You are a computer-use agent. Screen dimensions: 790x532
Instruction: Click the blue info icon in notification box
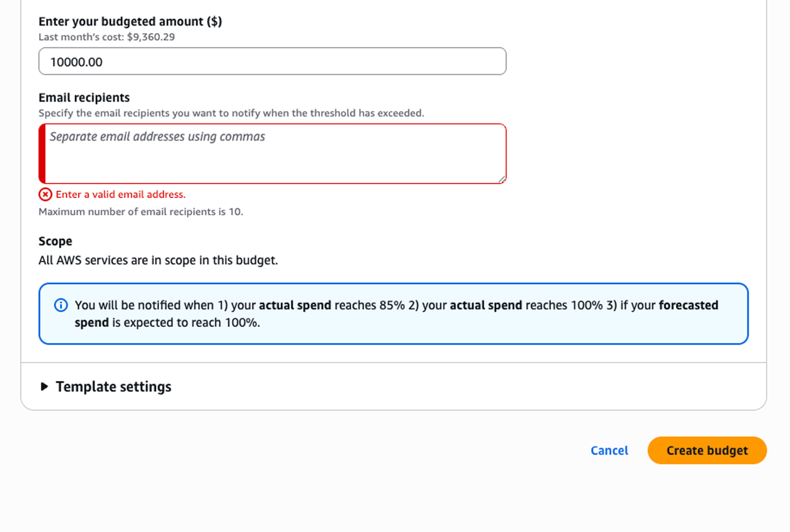coord(61,305)
